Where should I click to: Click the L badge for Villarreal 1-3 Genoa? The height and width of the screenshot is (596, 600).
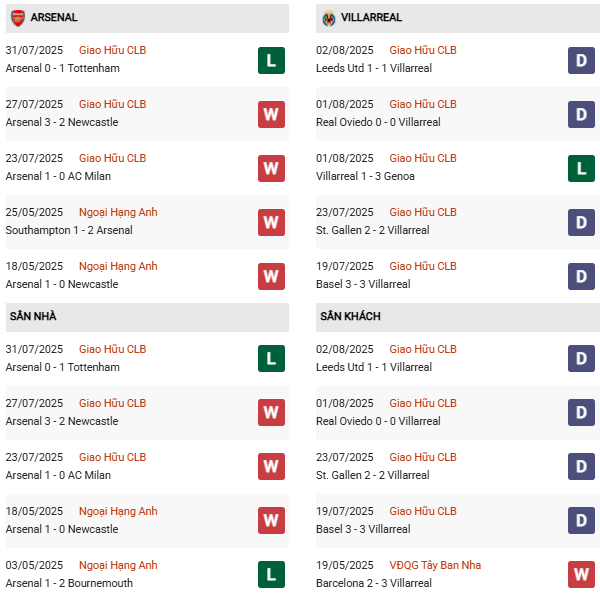[582, 168]
